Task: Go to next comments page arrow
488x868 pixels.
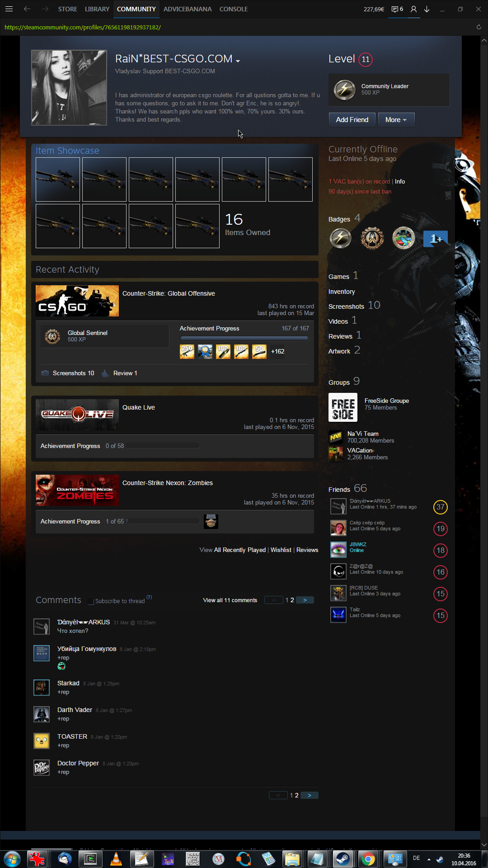Action: click(x=305, y=600)
